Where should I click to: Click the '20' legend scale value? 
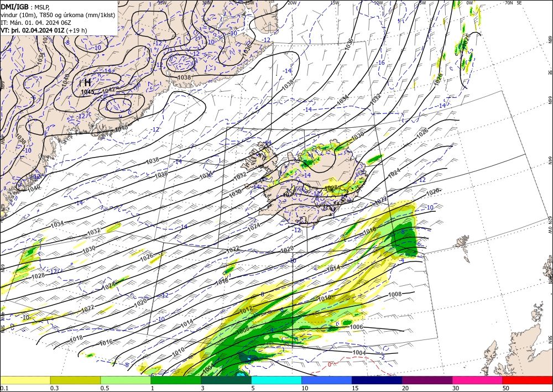click(405, 388)
